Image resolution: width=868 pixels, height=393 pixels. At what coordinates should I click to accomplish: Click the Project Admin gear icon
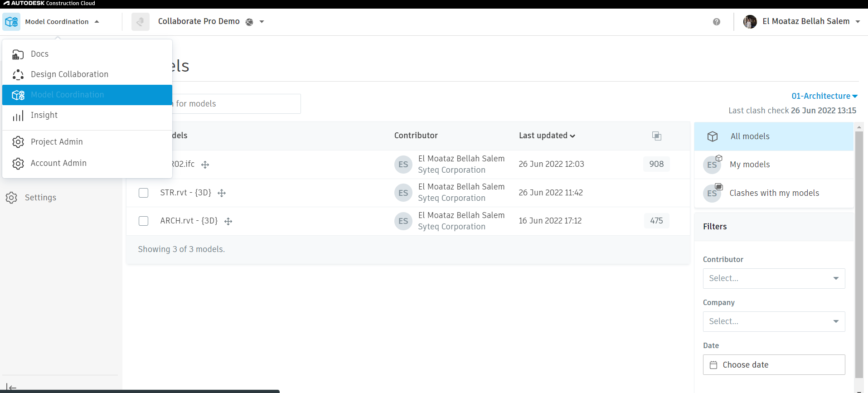(18, 142)
